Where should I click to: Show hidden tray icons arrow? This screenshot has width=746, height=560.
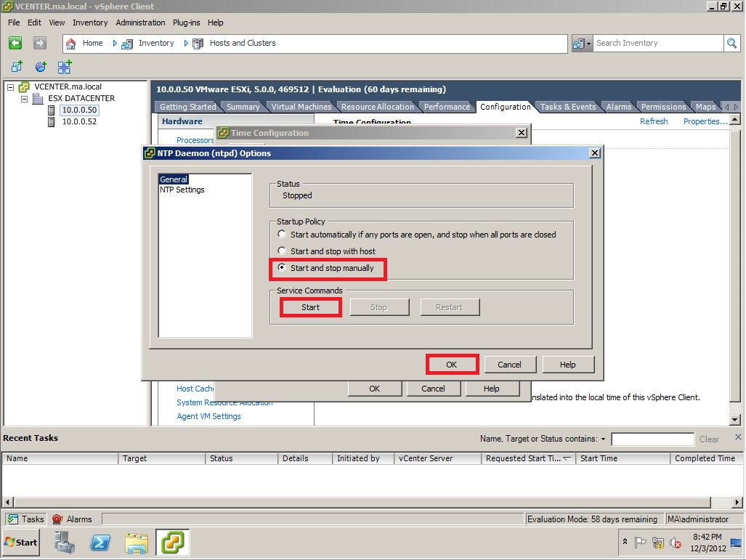pyautogui.click(x=625, y=541)
